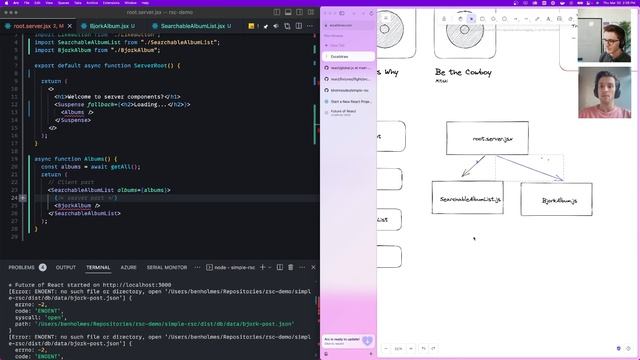Click the yellow JS icon in editor toolbar
The height and width of the screenshot is (360, 640).
251,26
